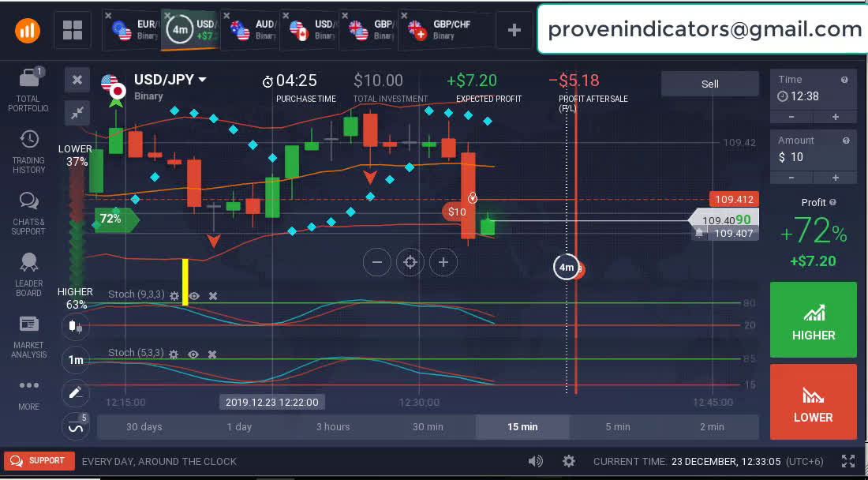The image size is (868, 480).
Task: Increase Amount with plus stepper
Action: (x=836, y=178)
